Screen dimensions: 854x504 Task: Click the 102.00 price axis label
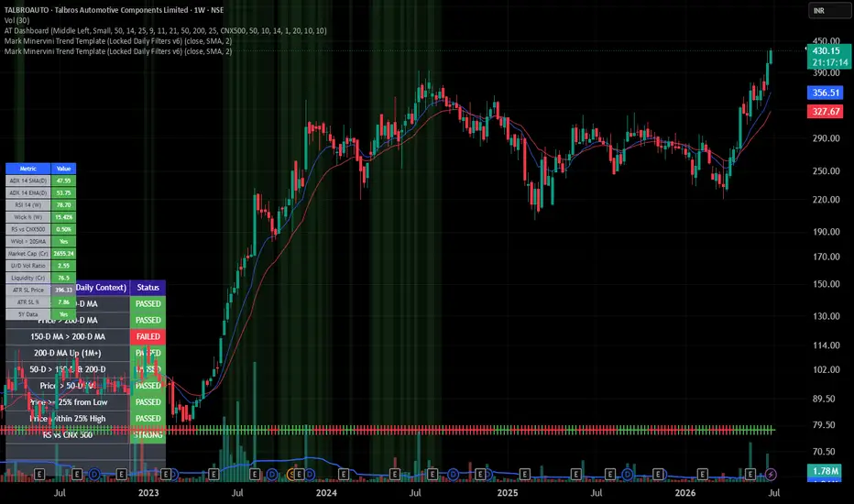(x=826, y=369)
